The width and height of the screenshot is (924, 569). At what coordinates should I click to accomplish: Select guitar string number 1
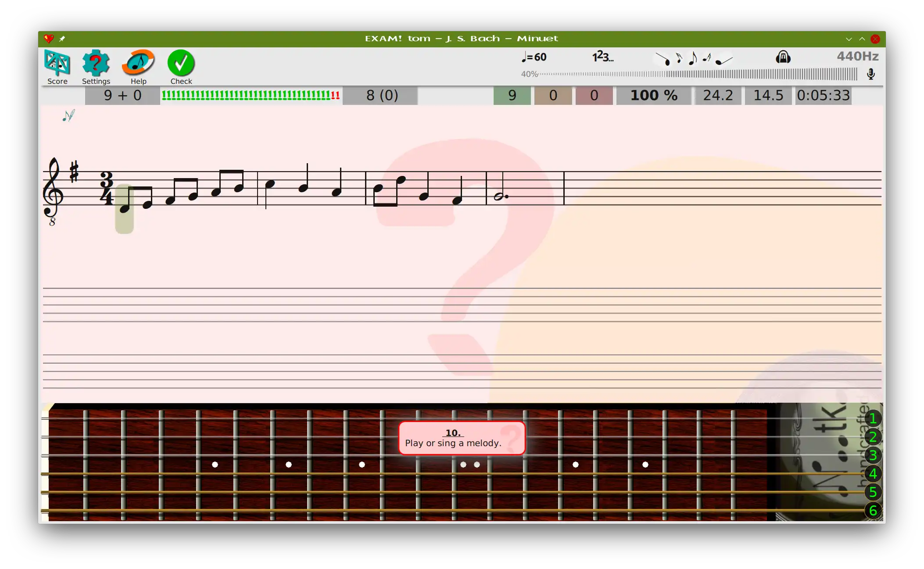click(x=873, y=419)
